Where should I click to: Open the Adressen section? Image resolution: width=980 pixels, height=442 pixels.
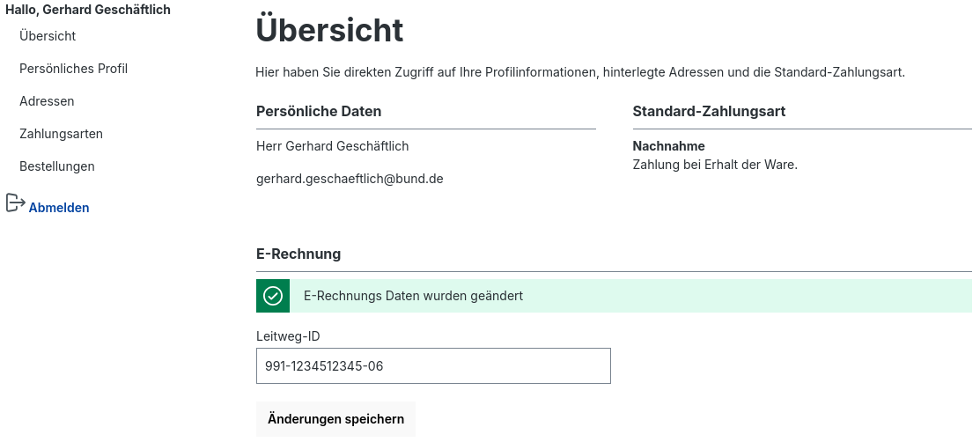(x=47, y=101)
